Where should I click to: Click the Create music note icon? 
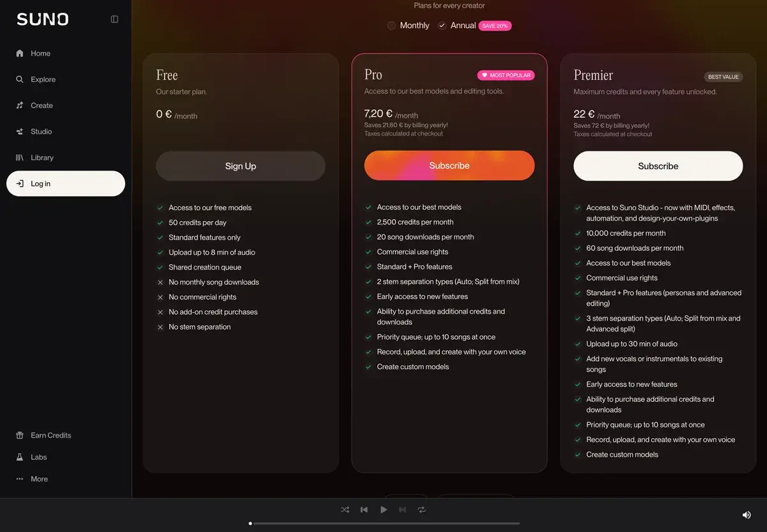(x=19, y=105)
